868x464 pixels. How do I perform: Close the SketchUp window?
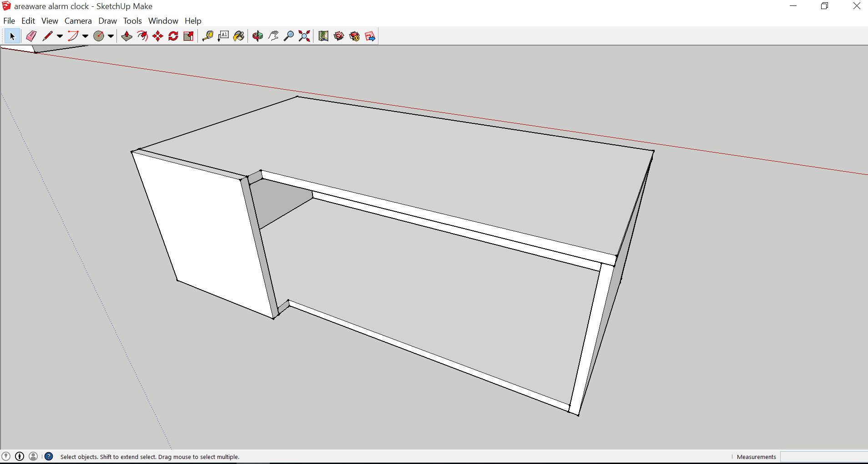856,6
